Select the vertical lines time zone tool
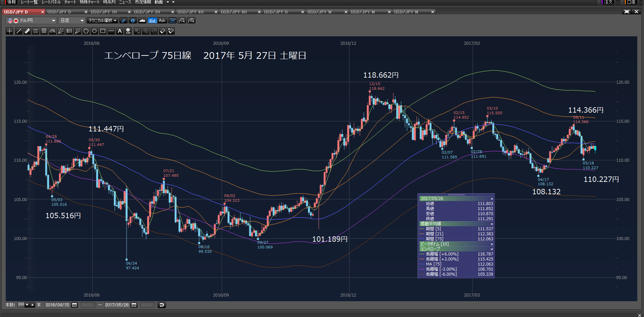 (x=69, y=31)
